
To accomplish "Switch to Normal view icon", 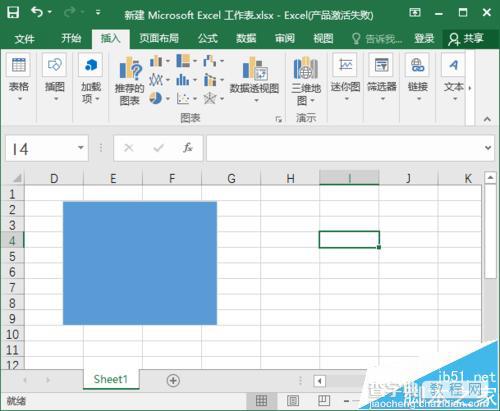I will 261,400.
